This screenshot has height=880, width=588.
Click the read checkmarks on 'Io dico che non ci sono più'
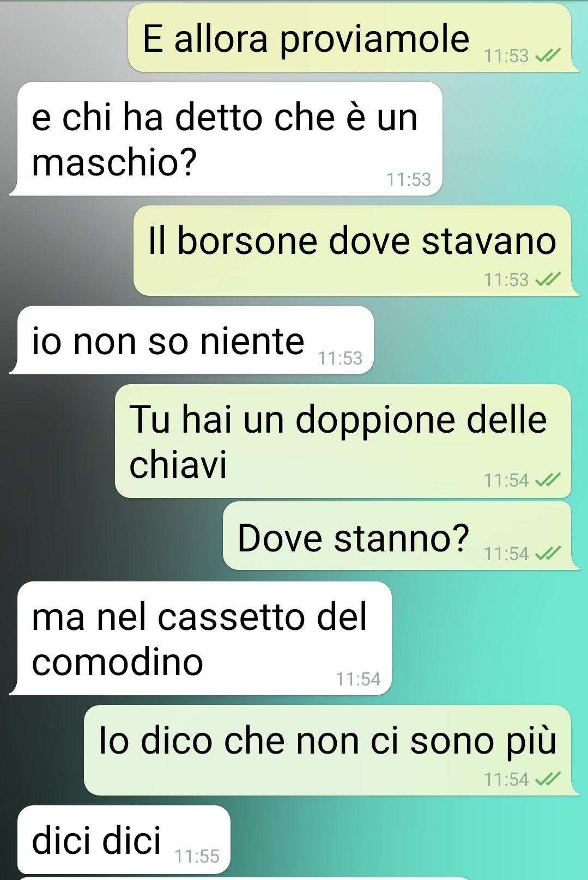tap(548, 779)
